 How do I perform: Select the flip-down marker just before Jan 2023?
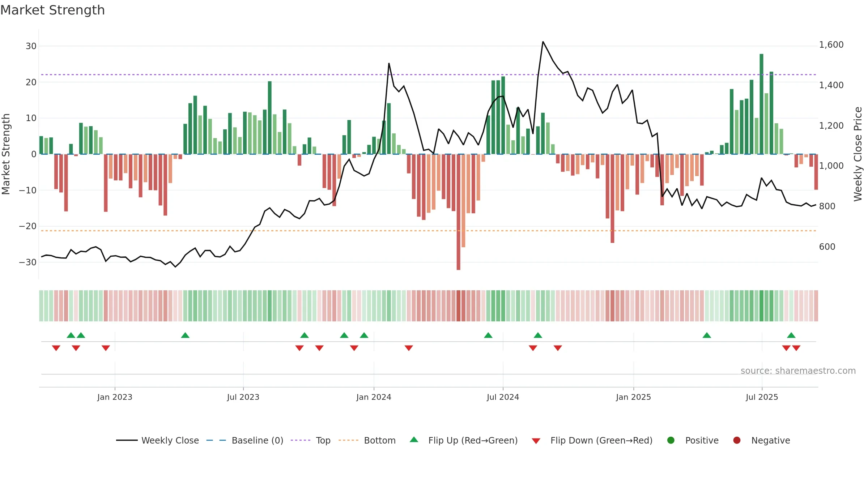106,348
